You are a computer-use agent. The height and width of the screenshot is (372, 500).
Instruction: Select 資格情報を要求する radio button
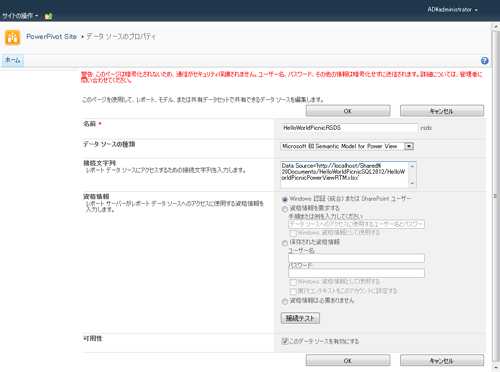(285, 209)
